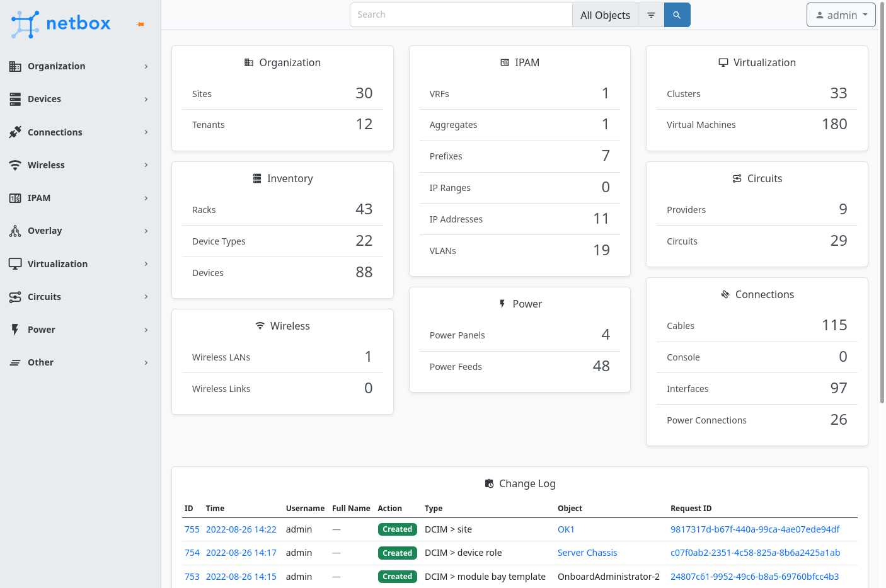Open the admin account dropdown
Image resolution: width=886 pixels, height=588 pixels.
click(841, 14)
